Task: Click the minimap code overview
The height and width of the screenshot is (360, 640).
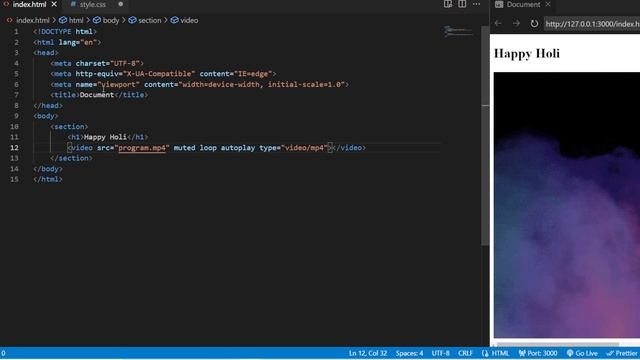Action: point(459,31)
